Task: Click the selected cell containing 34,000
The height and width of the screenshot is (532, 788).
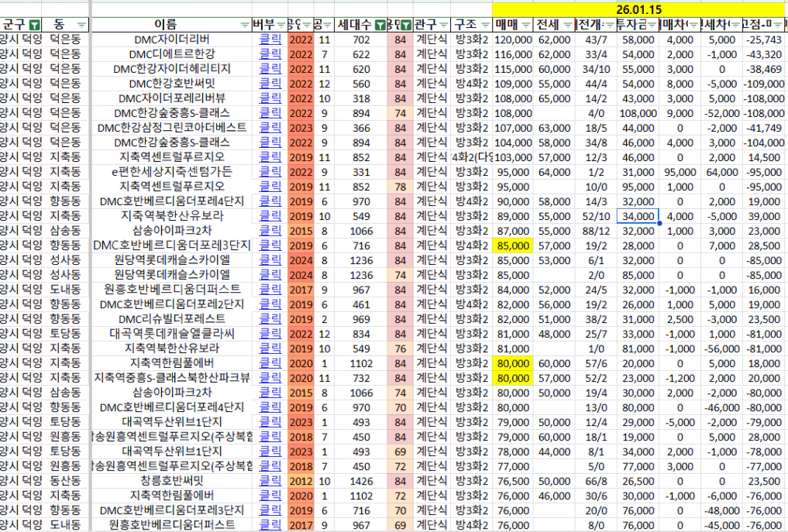Action: pos(637,215)
